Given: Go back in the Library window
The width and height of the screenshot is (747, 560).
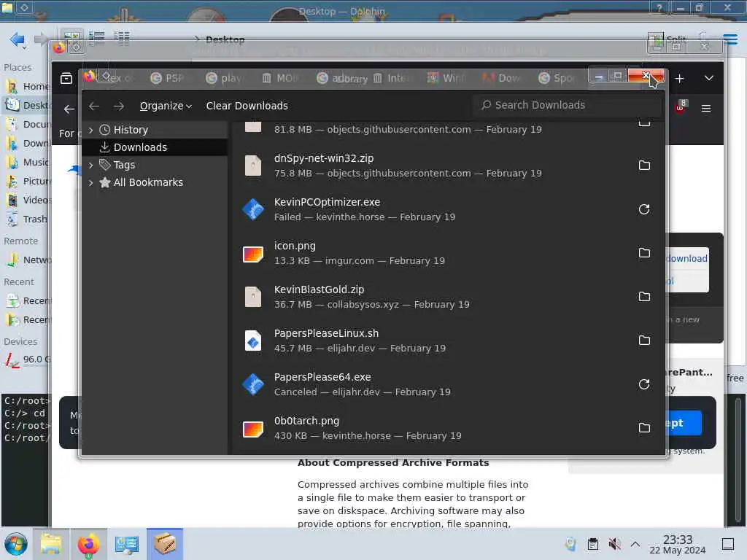Looking at the screenshot, I should pos(94,106).
